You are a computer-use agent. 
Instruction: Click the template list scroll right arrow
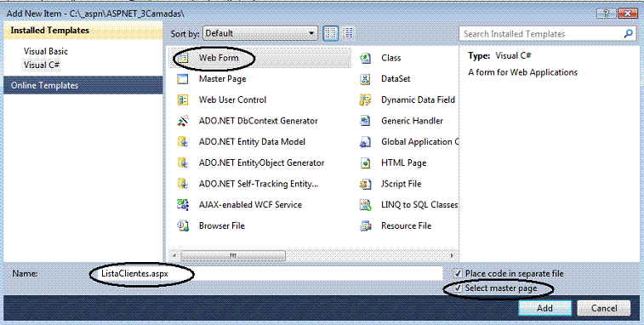(x=452, y=255)
